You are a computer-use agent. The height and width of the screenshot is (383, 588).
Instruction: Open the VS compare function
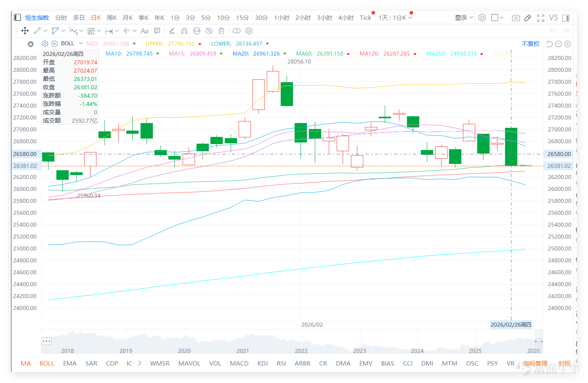click(553, 17)
